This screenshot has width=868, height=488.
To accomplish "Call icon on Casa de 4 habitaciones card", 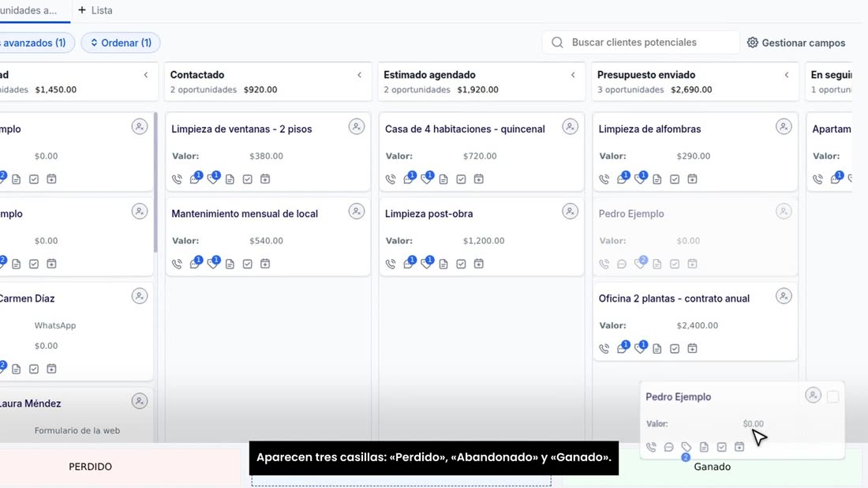I will tap(391, 179).
